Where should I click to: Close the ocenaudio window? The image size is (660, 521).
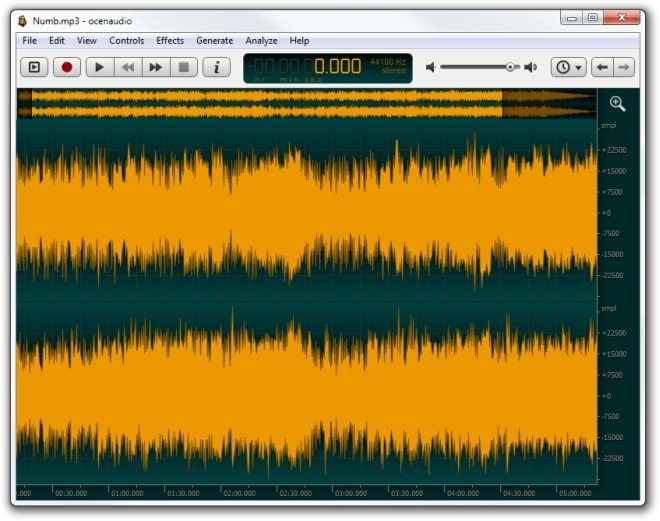(622, 18)
